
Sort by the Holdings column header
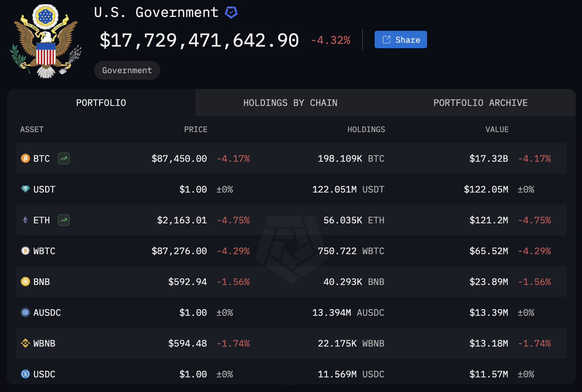click(x=366, y=129)
